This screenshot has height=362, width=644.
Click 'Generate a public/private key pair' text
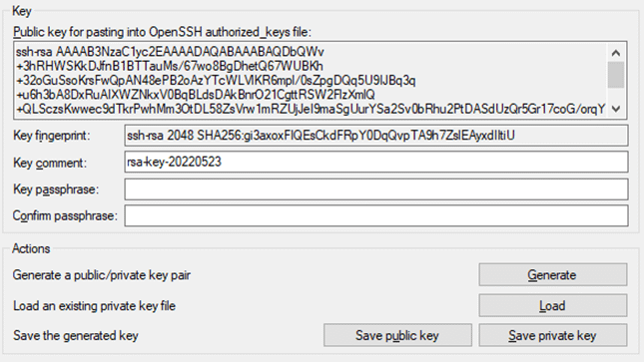click(x=102, y=275)
